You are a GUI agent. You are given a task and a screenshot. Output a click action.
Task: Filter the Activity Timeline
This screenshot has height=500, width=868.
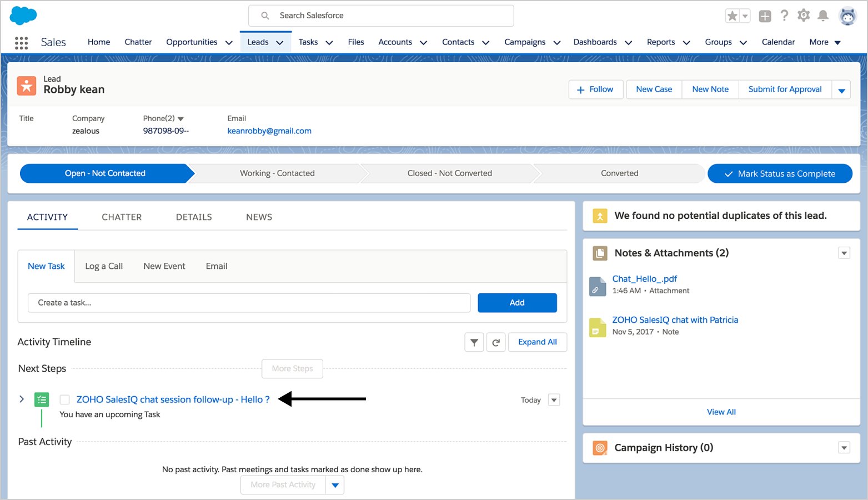click(x=474, y=342)
